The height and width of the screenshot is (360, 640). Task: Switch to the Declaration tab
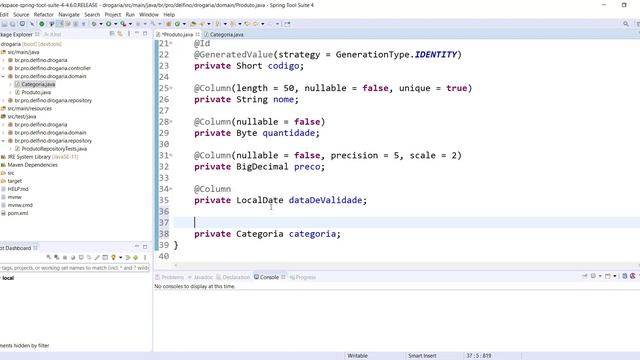[233, 277]
